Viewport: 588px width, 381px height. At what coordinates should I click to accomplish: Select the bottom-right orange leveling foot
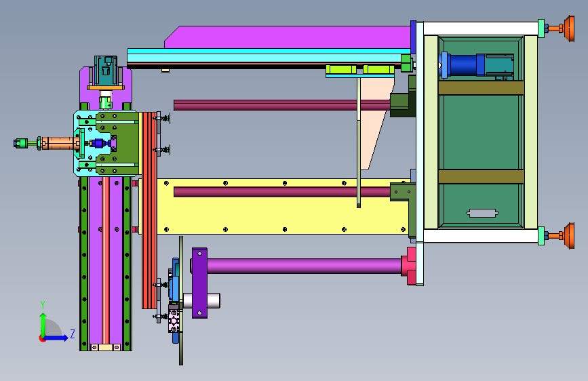coord(568,235)
